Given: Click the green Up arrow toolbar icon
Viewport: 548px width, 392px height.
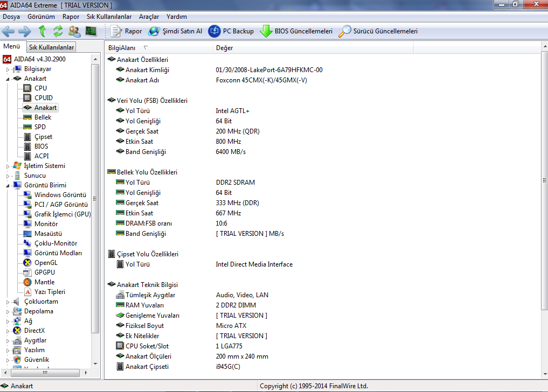Looking at the screenshot, I should (42, 31).
